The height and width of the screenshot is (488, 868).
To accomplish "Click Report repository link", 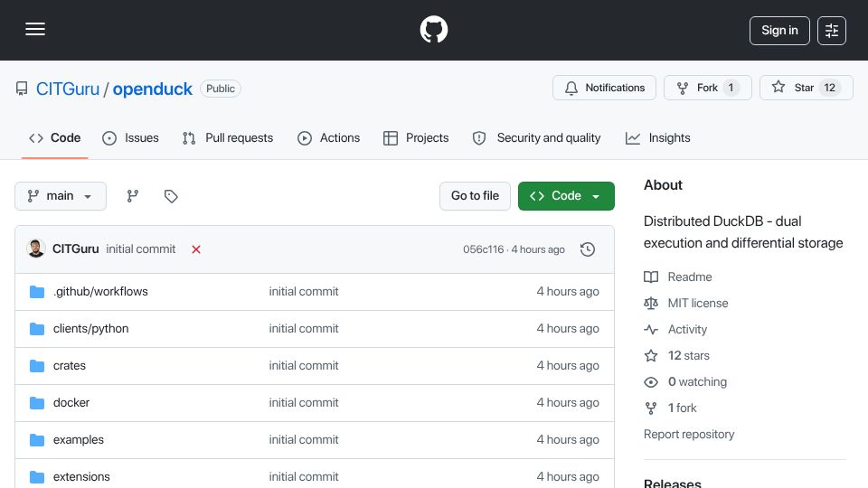I will (x=689, y=435).
